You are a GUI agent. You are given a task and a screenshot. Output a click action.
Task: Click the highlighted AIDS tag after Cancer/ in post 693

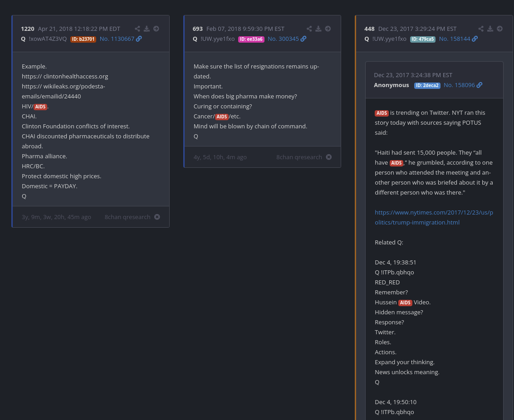click(x=221, y=117)
